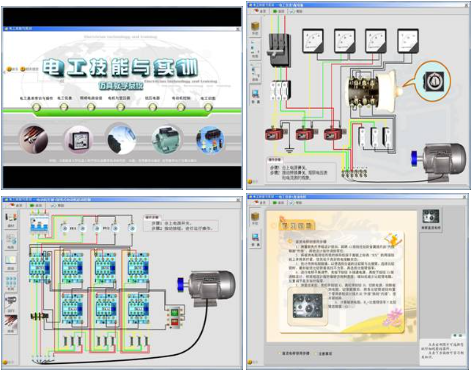The image size is (474, 373).
Task: Click the first orange button left of the title
Action: coord(9,69)
